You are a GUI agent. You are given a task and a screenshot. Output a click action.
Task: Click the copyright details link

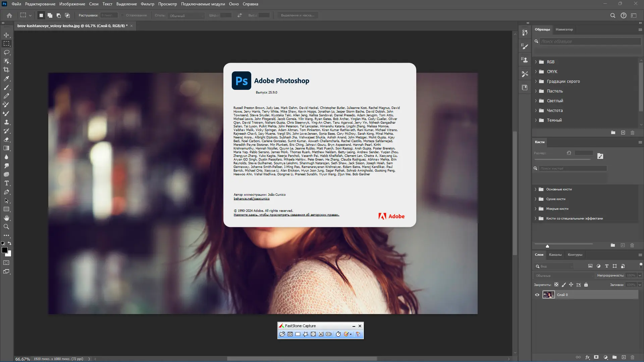[286, 215]
